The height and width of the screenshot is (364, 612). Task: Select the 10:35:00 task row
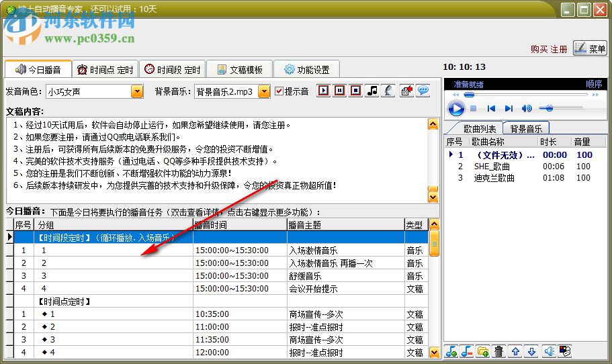coord(220,314)
